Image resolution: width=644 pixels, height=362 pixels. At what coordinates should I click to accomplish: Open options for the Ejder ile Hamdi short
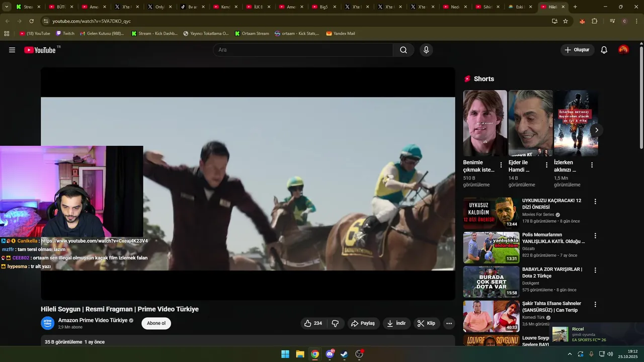546,165
